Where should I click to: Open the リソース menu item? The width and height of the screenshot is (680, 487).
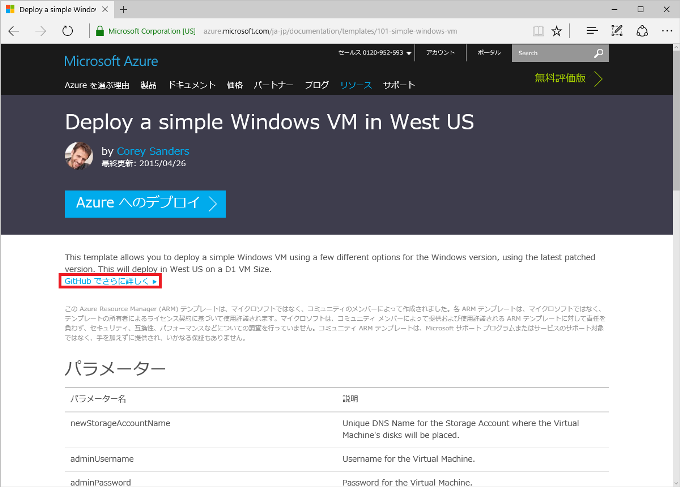click(356, 85)
